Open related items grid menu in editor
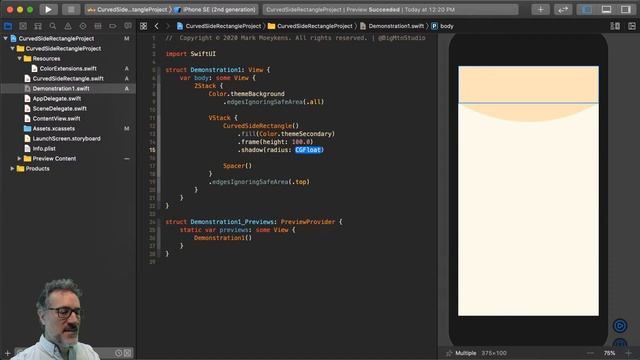The height and width of the screenshot is (360, 640). (x=143, y=26)
